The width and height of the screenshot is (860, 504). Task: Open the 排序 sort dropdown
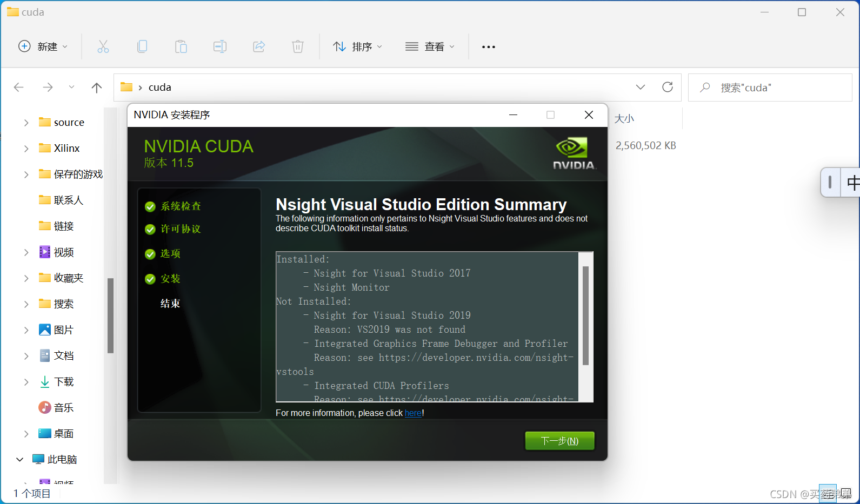[x=357, y=46]
